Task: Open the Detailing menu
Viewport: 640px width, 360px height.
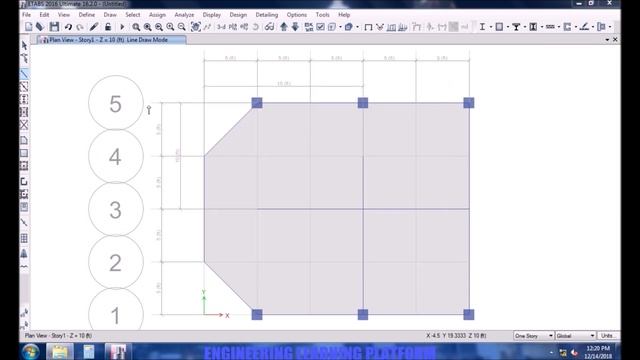Action: coord(267,15)
